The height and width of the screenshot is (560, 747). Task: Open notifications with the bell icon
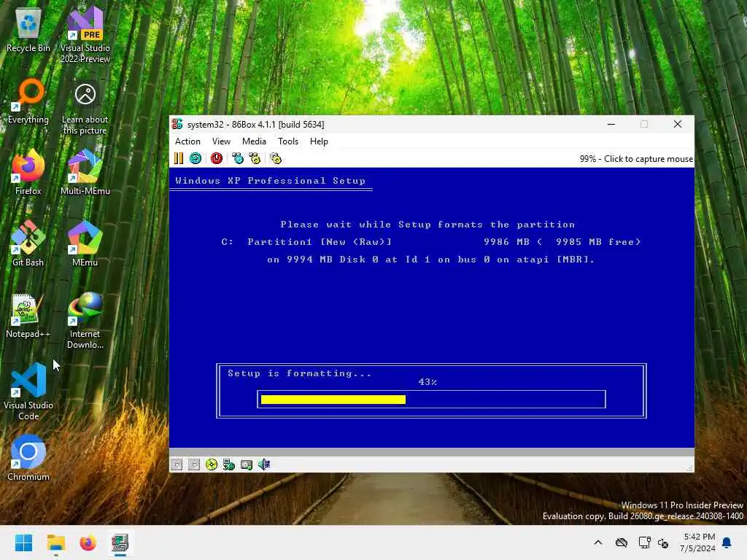click(727, 542)
